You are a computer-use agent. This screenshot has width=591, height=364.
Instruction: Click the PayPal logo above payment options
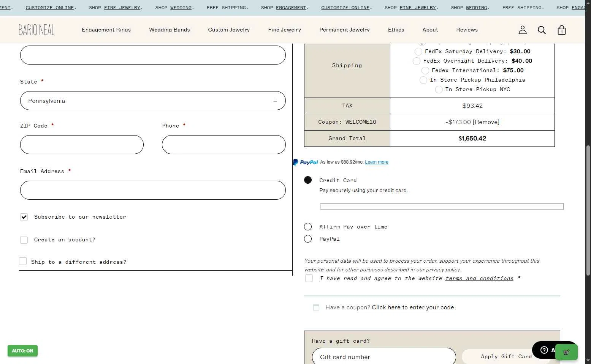coord(306,162)
